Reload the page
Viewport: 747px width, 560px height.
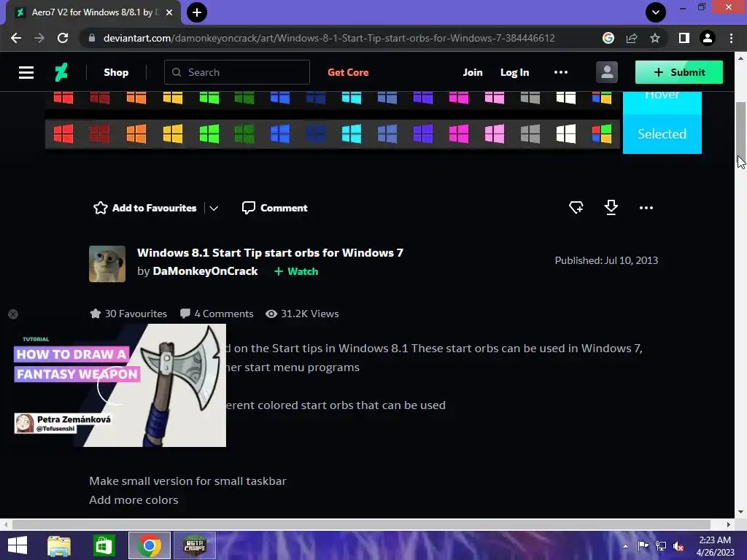[x=63, y=38]
